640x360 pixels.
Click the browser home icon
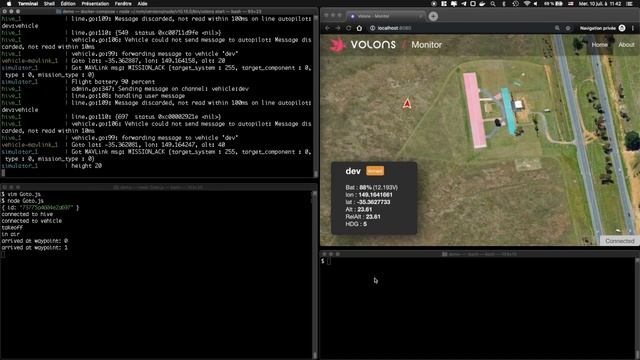[359, 28]
